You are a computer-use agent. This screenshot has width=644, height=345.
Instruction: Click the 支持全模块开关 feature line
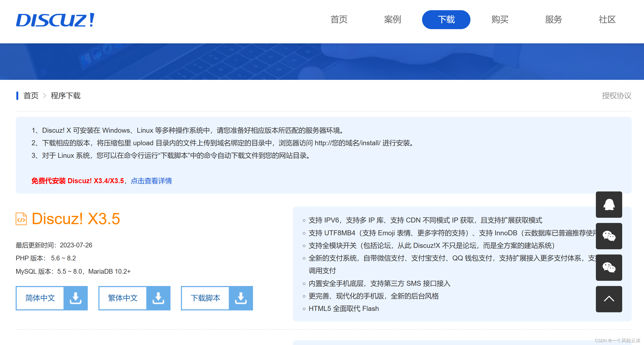click(x=432, y=245)
